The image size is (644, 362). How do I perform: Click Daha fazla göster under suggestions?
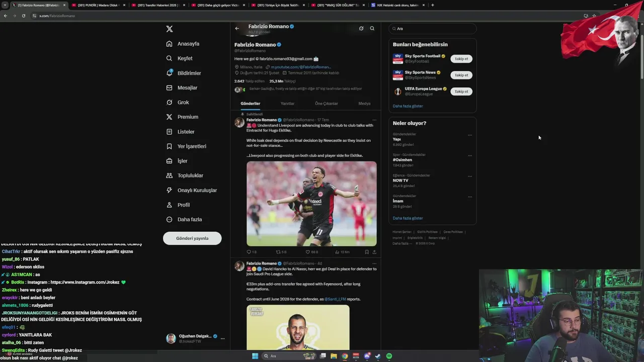pos(408,106)
